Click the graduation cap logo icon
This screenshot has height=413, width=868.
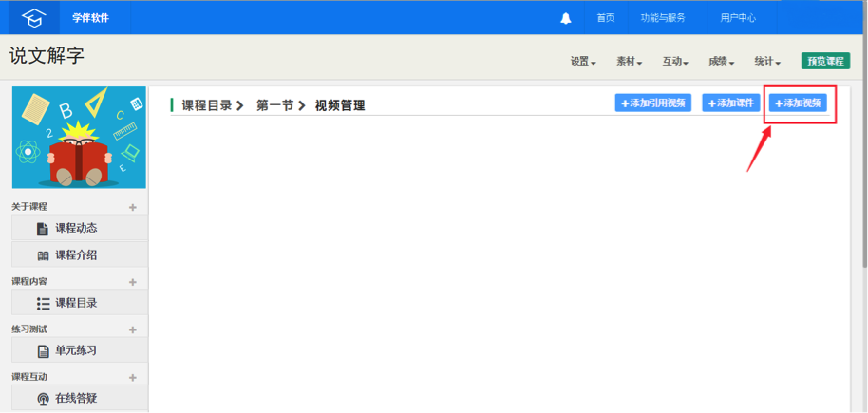33,18
